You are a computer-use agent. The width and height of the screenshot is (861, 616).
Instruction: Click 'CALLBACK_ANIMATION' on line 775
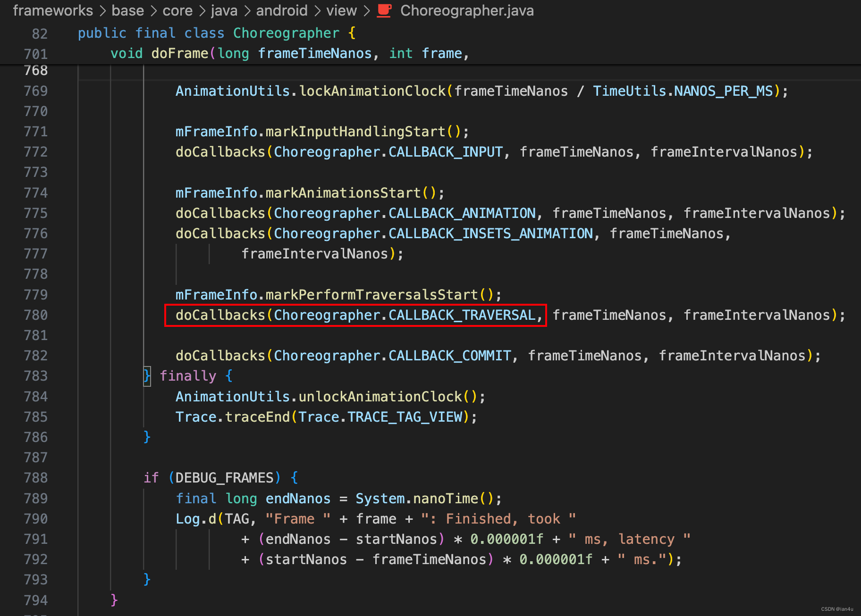(462, 213)
